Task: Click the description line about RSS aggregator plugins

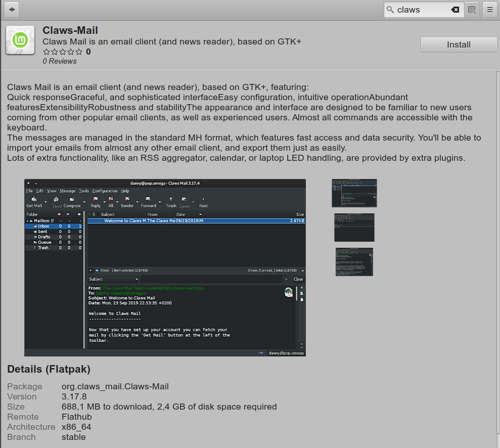Action: click(x=236, y=158)
